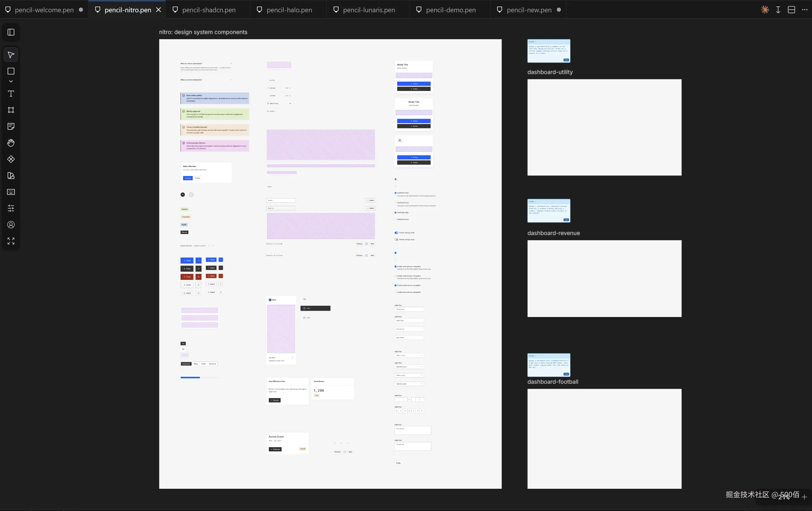Expand the shape tool options chevron
Viewport: 812px width, 511px height.
click(11, 81)
